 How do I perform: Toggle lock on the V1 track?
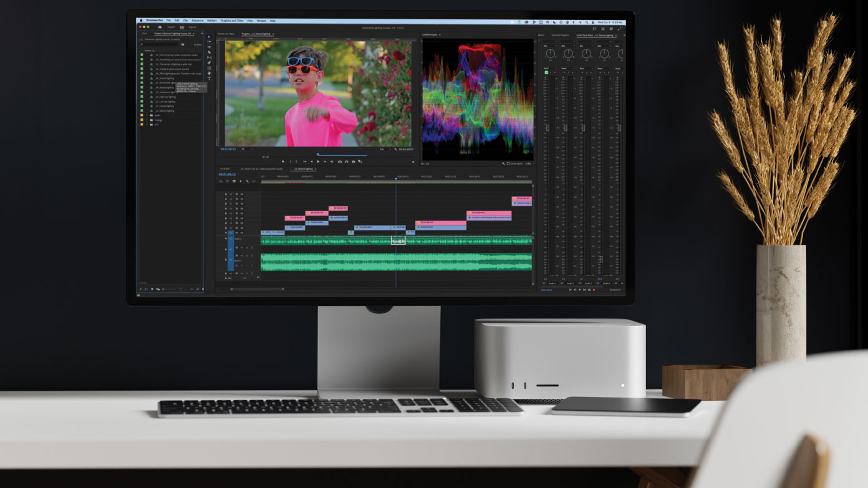226,232
